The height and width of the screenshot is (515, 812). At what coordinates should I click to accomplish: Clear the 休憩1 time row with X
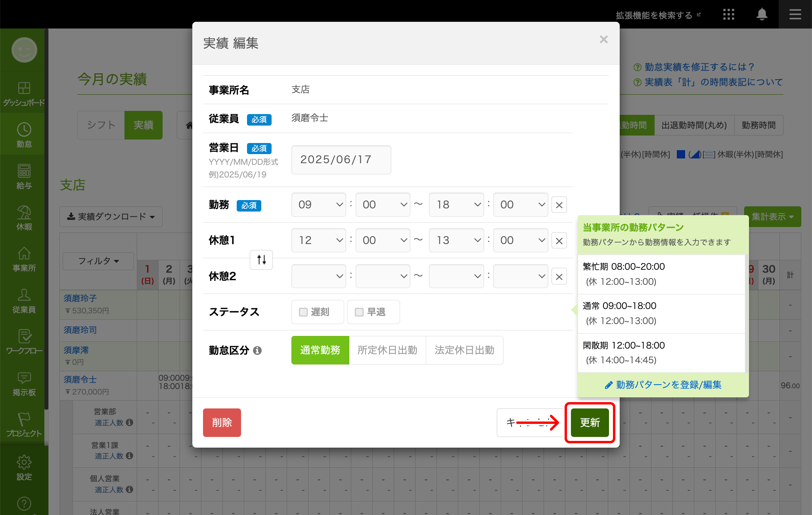pos(559,240)
